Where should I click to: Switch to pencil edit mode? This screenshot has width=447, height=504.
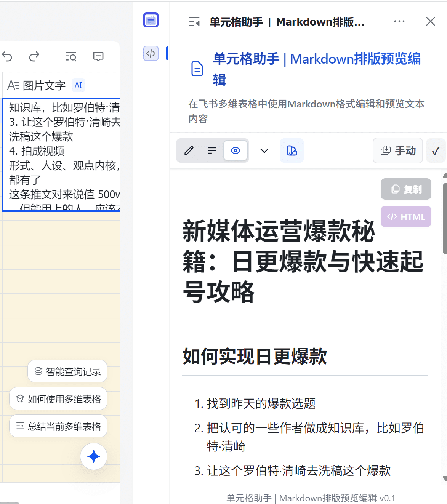tap(189, 151)
